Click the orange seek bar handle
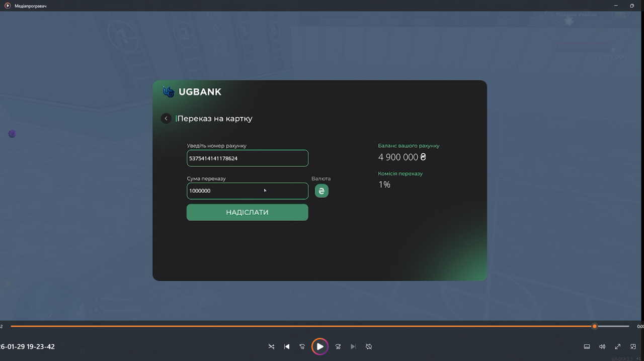 click(594, 326)
